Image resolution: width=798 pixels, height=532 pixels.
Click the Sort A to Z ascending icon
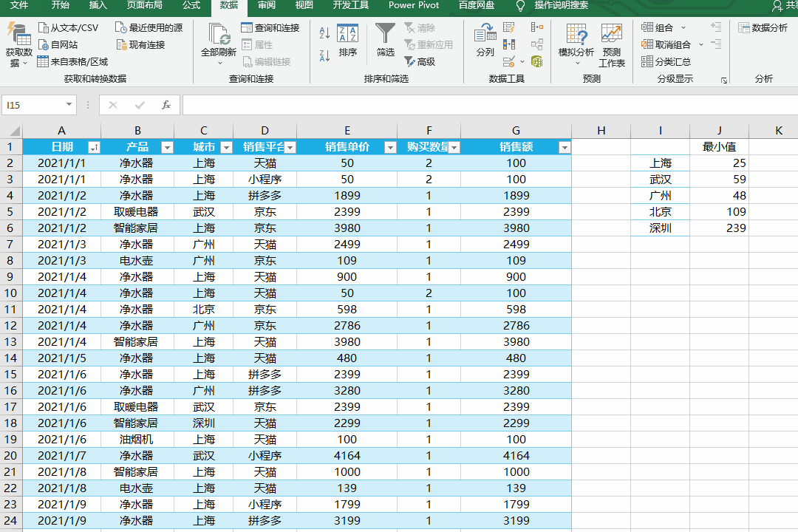coord(324,33)
